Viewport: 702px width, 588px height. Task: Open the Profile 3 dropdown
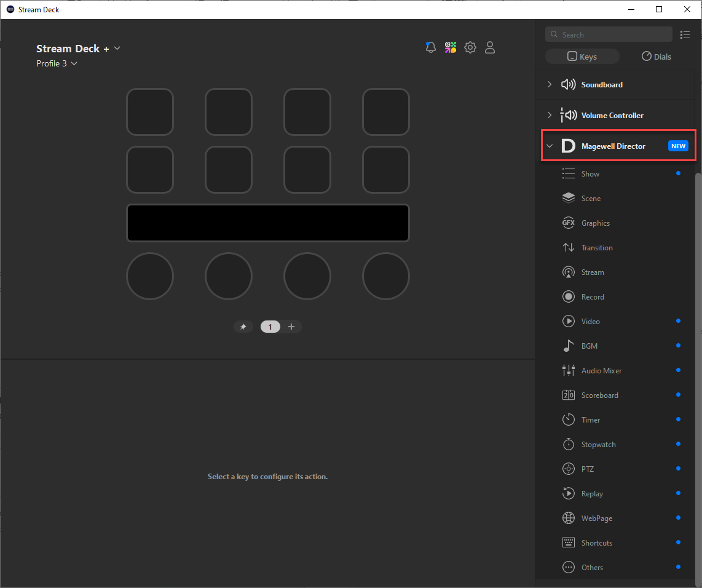point(74,63)
